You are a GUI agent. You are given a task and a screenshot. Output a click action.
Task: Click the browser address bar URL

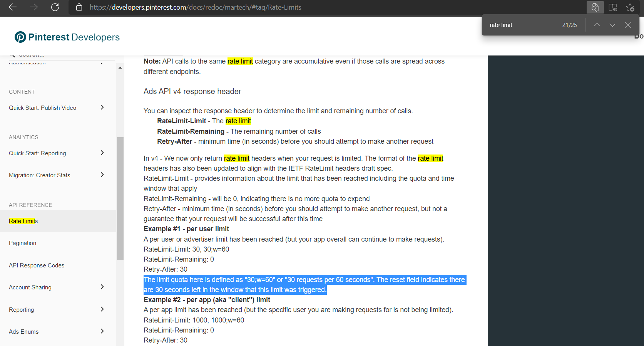[x=196, y=7]
